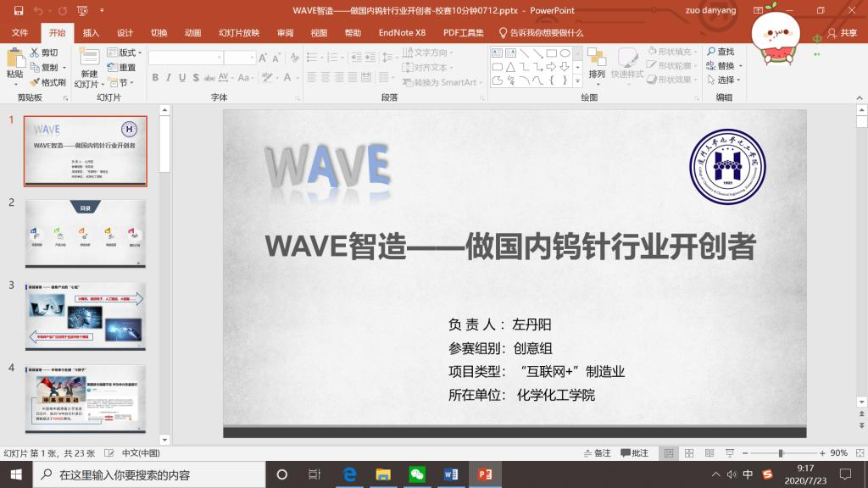Screen dimensions: 868x488
Task: Click the Save icon in quick access toolbar
Action: coord(16,11)
